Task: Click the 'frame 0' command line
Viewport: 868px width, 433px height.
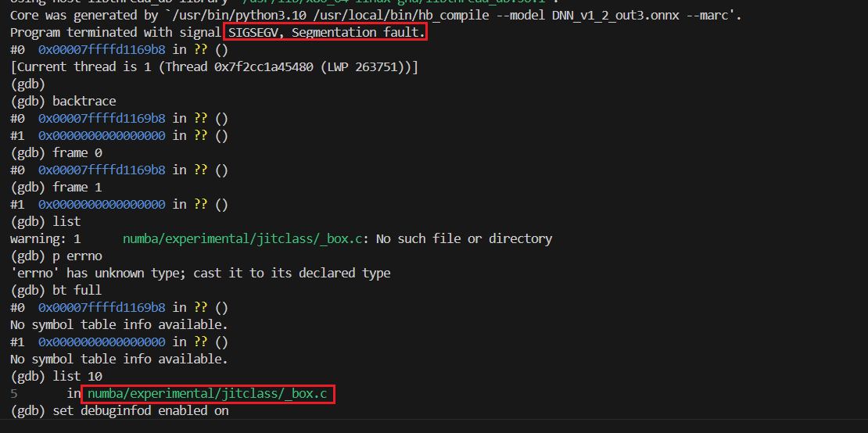Action: point(77,152)
